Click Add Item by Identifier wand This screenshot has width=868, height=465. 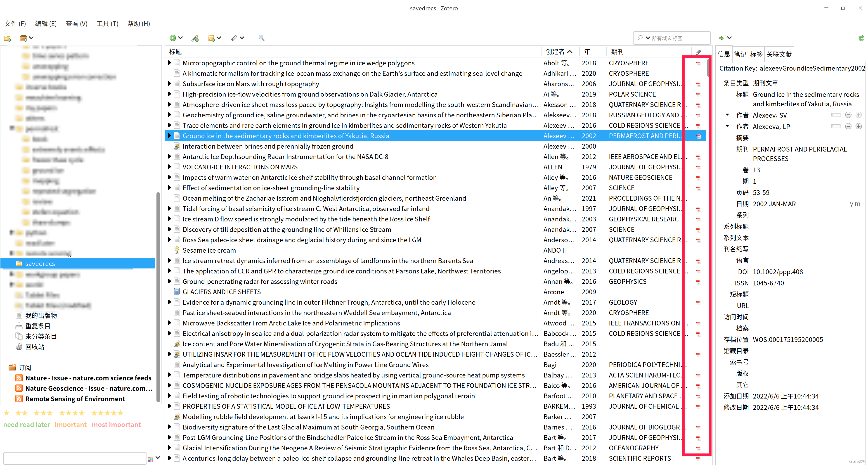coord(195,38)
